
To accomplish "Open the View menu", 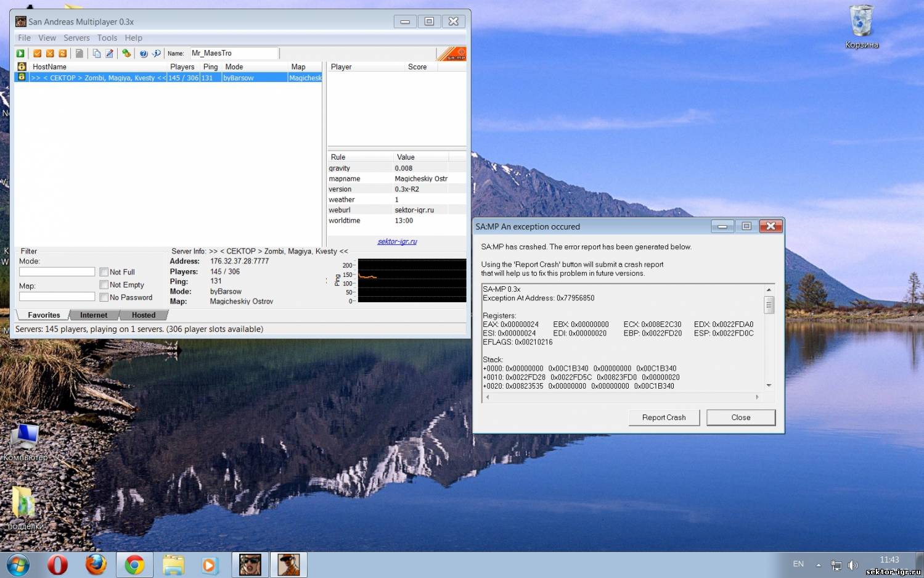I will (47, 38).
